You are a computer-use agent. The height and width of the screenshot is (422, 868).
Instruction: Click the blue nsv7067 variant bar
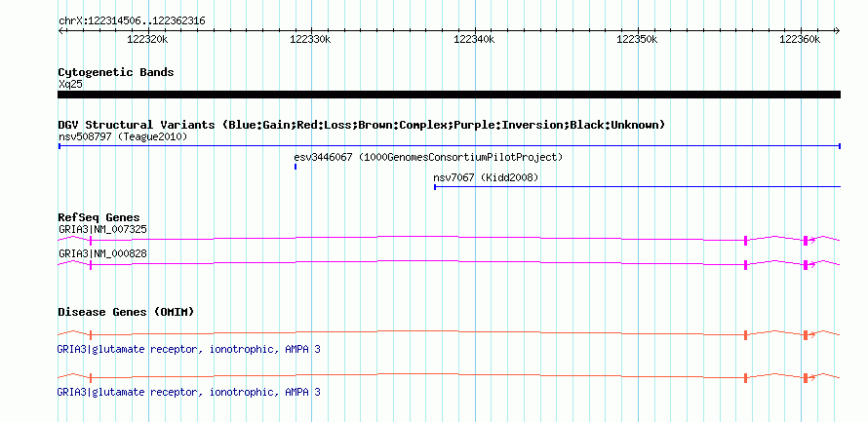tap(637, 187)
